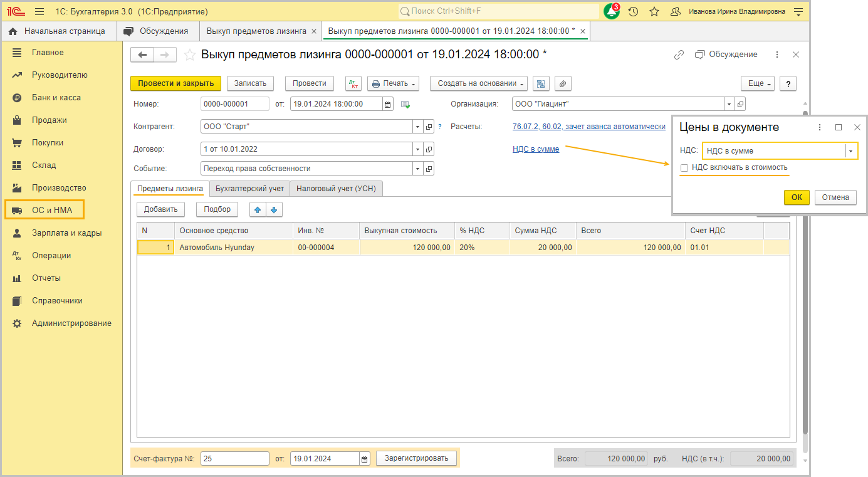Select cell Автомобиль Hyunday
The height and width of the screenshot is (477, 868).
click(x=234, y=248)
